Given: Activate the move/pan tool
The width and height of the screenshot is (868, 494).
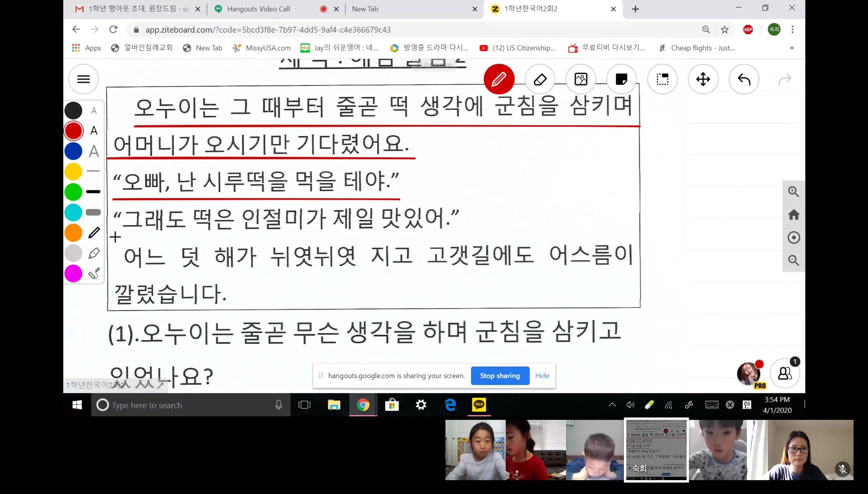Looking at the screenshot, I should coord(703,79).
